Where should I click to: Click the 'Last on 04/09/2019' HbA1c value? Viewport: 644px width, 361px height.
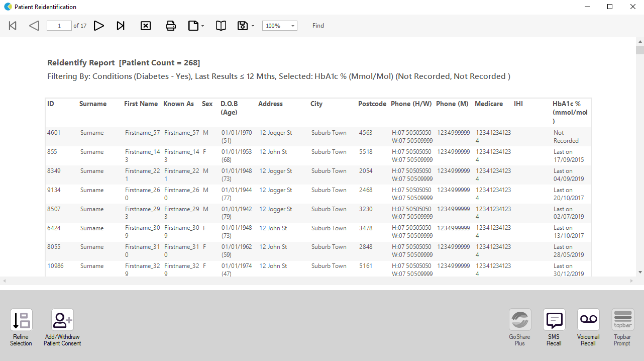pyautogui.click(x=569, y=175)
